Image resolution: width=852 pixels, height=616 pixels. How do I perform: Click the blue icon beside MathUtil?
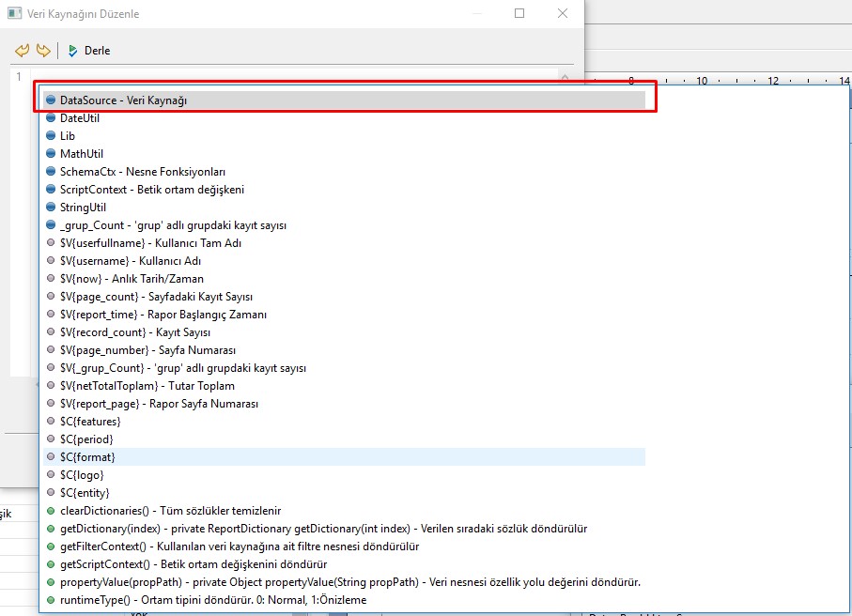tap(51, 154)
